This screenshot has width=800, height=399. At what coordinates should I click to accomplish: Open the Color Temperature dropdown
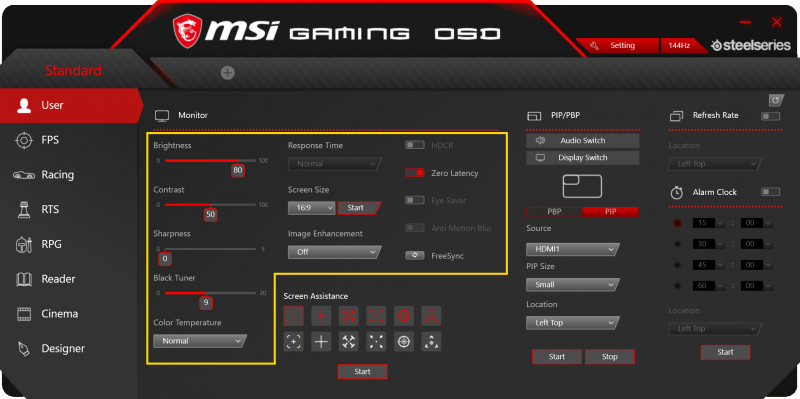199,341
